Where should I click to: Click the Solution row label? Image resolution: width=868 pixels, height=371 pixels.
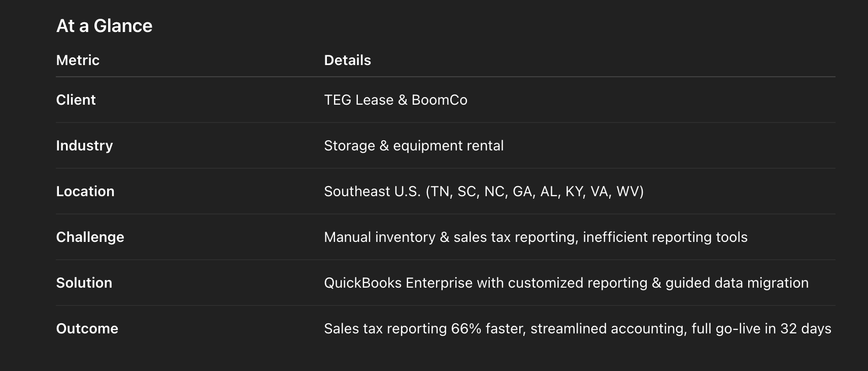click(84, 283)
